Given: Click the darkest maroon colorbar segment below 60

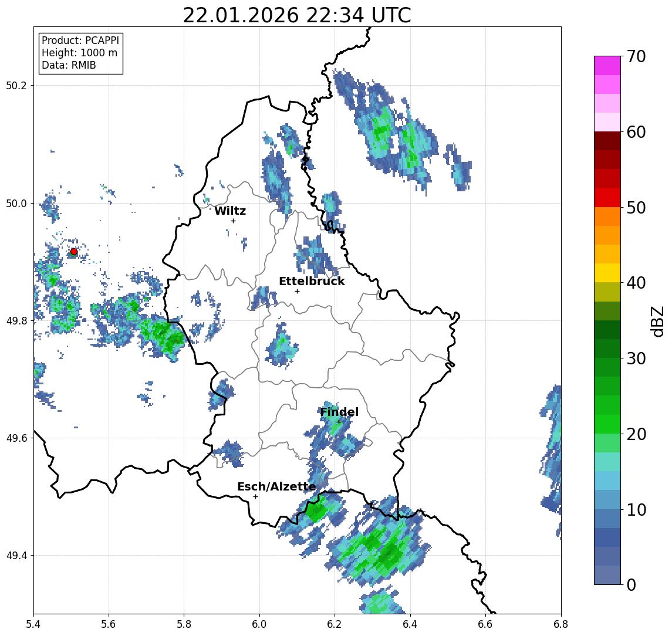Looking at the screenshot, I should 607,141.
